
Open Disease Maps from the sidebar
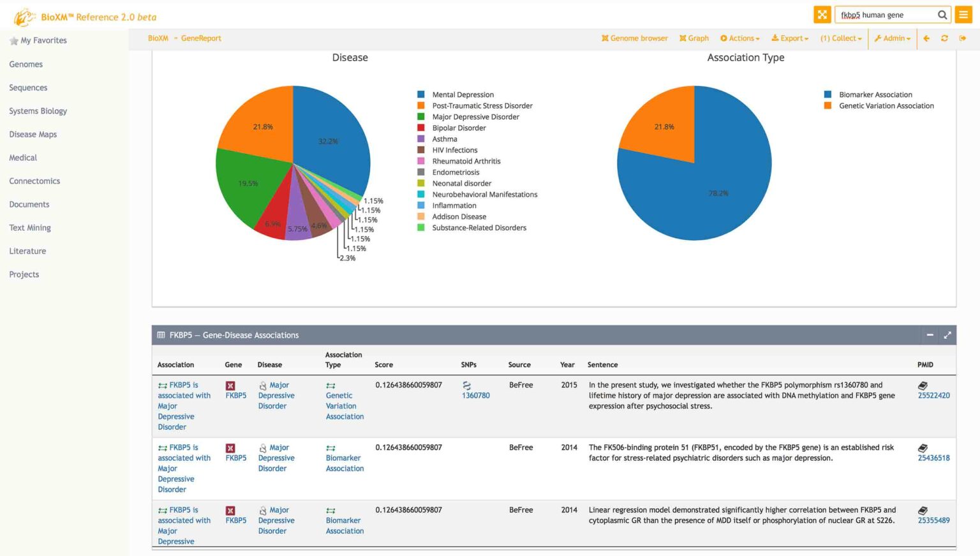[x=33, y=134]
